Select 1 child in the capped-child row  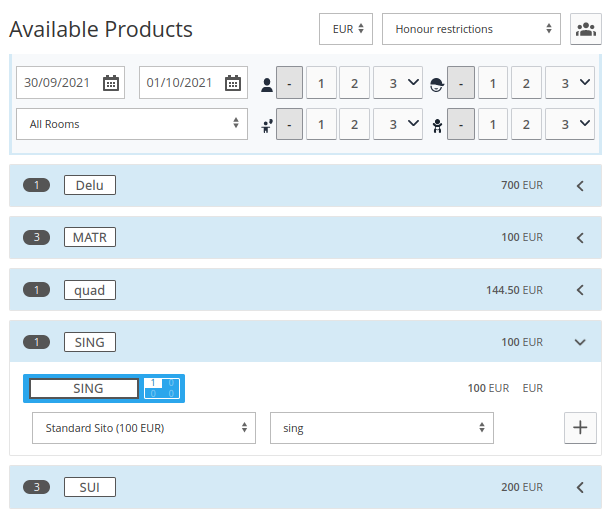click(493, 83)
